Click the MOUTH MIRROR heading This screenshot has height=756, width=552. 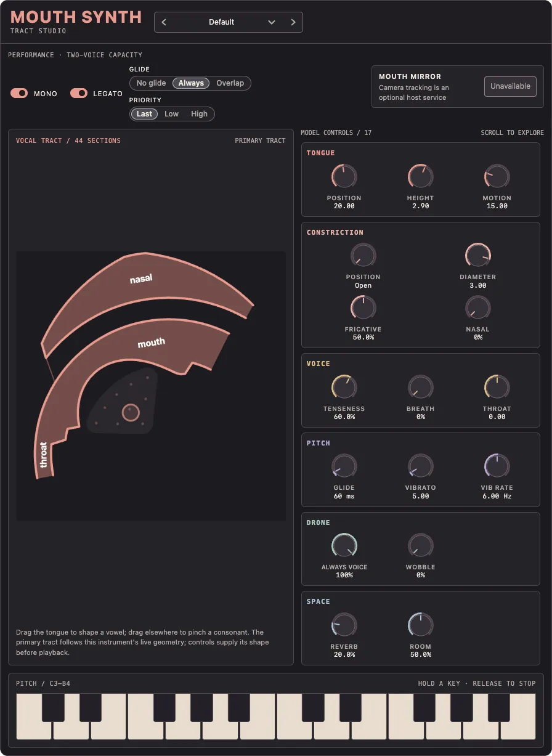[x=410, y=76]
